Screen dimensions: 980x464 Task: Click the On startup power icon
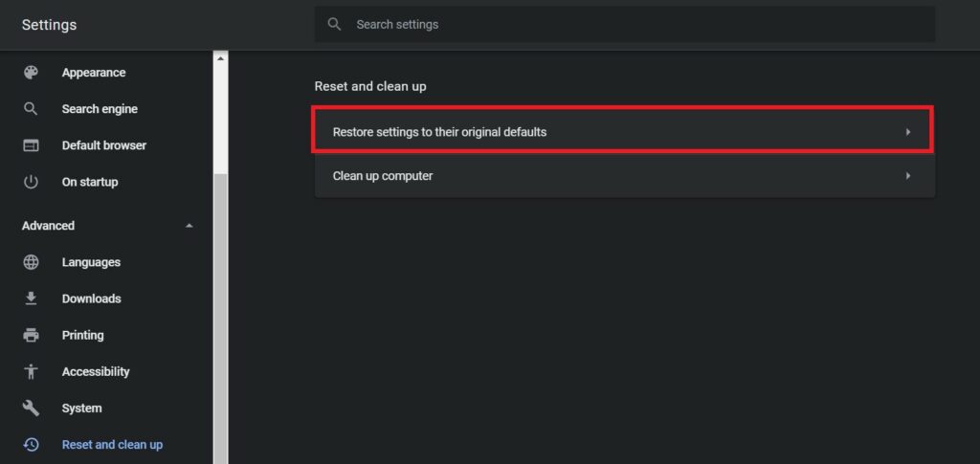[31, 182]
